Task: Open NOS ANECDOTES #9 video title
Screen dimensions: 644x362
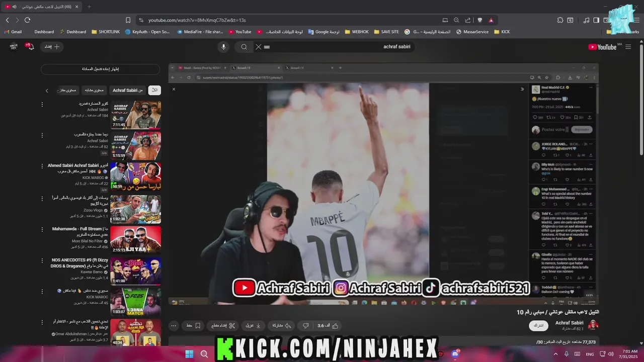Action: coord(79,263)
